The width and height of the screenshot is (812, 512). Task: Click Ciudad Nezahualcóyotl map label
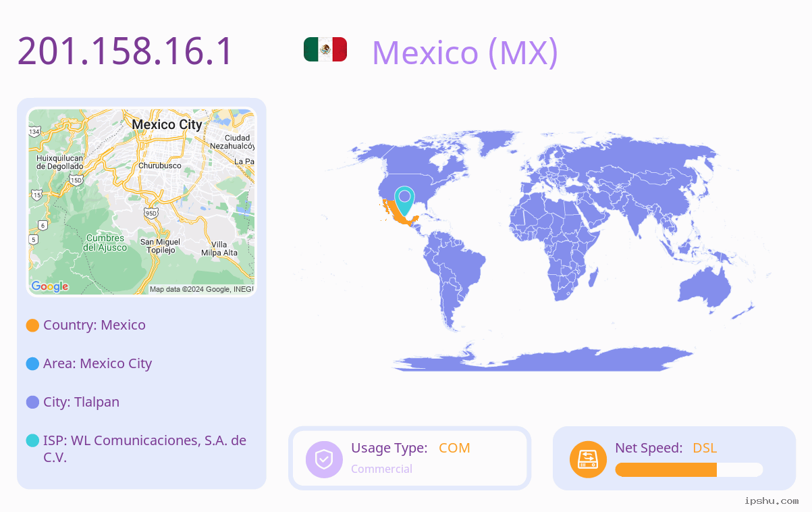pos(232,143)
